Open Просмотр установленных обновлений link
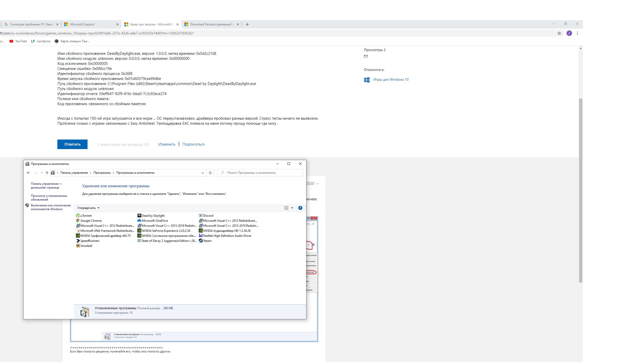The width and height of the screenshot is (644, 362). click(49, 198)
